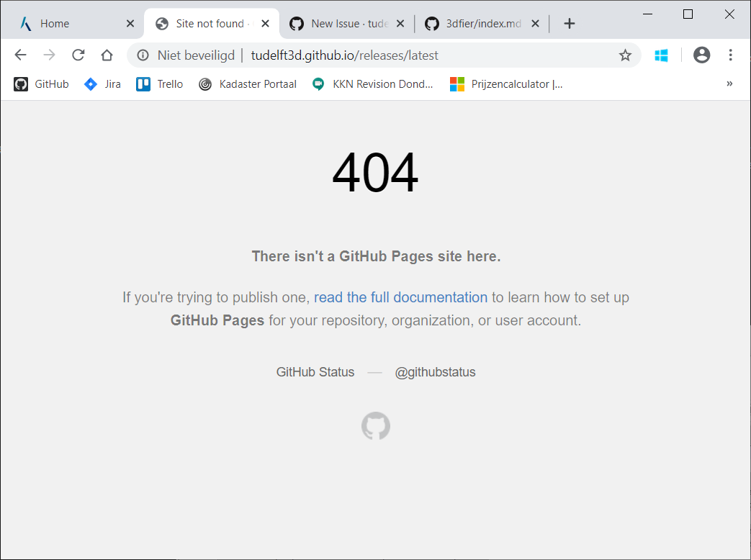Screen dimensions: 751x560
Task: Go back to the previous page
Action: point(21,55)
